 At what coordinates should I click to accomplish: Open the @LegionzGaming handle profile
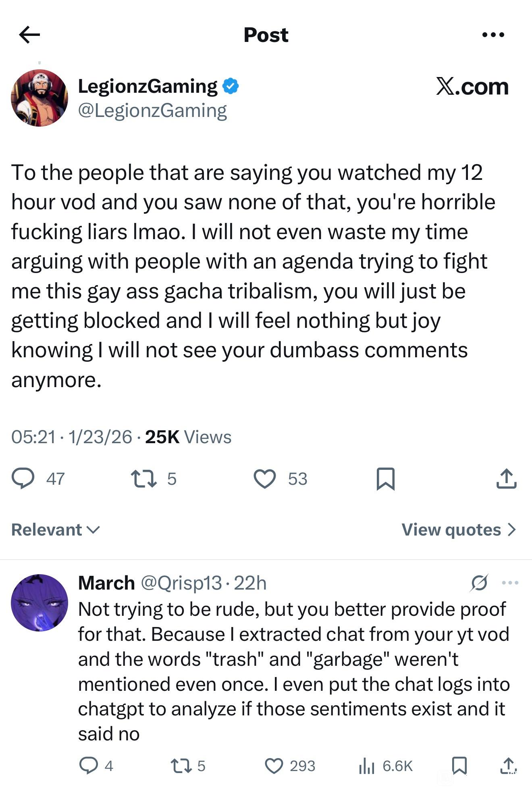tap(152, 110)
